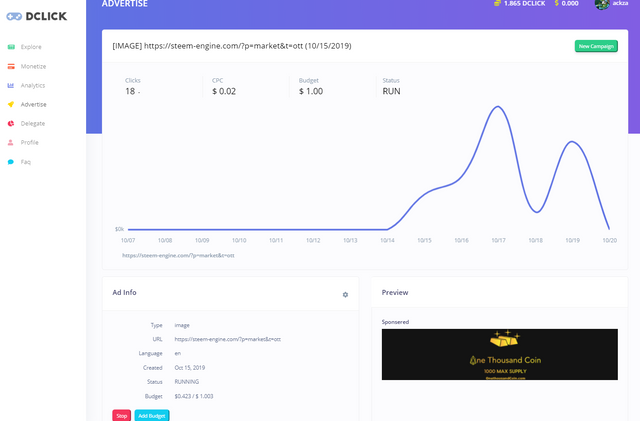Click the Ad Info heading
The height and width of the screenshot is (421, 640).
pos(124,292)
